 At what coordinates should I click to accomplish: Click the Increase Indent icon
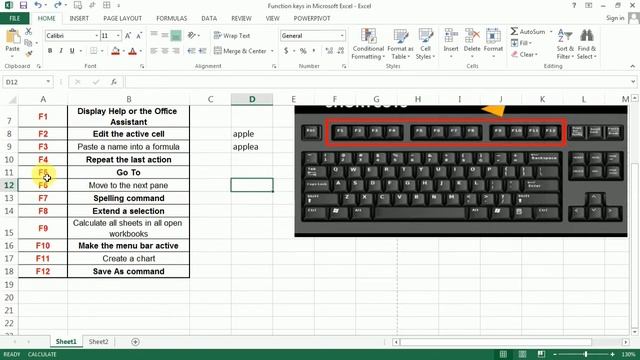pyautogui.click(x=203, y=51)
